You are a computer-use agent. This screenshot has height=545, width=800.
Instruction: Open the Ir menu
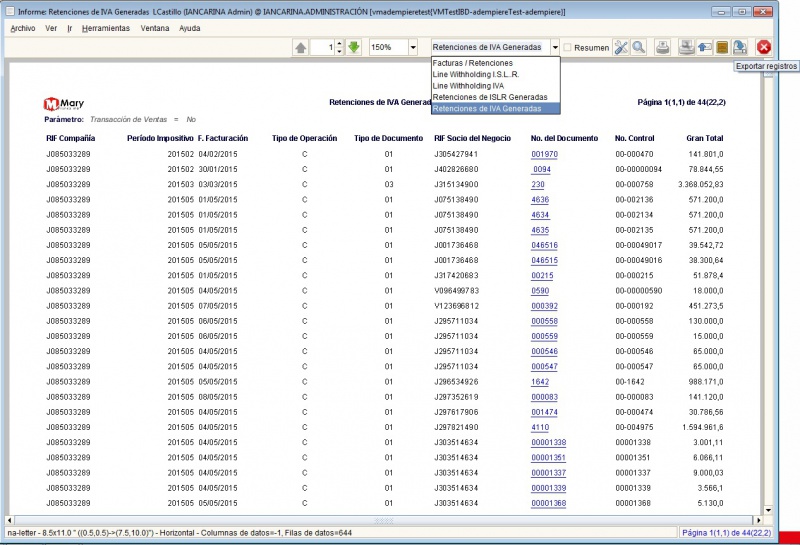(x=69, y=29)
